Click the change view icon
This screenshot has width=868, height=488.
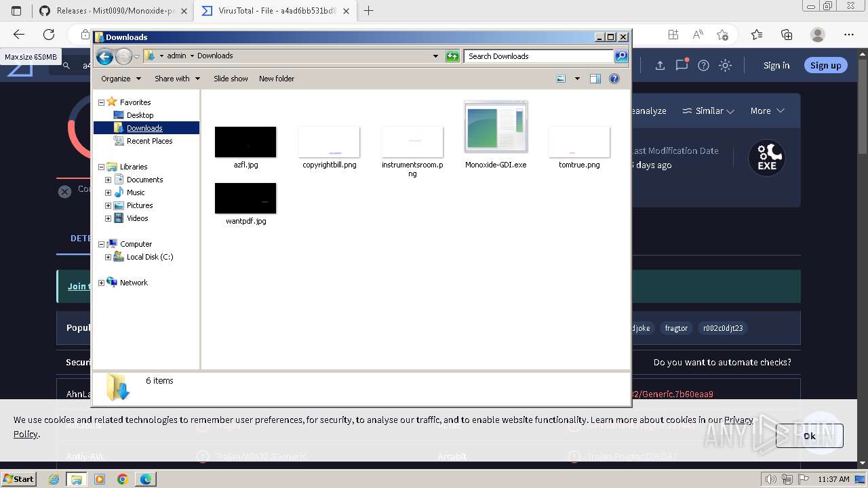point(561,79)
